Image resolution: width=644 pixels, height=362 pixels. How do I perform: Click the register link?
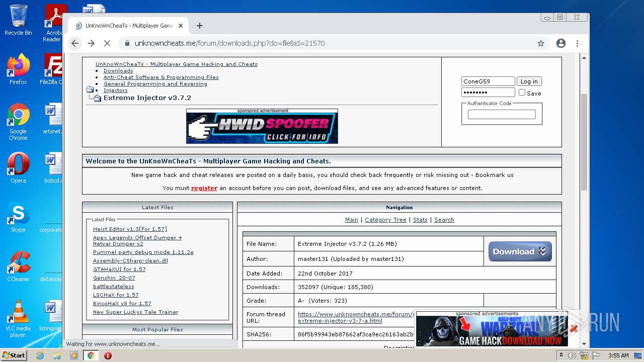point(204,188)
